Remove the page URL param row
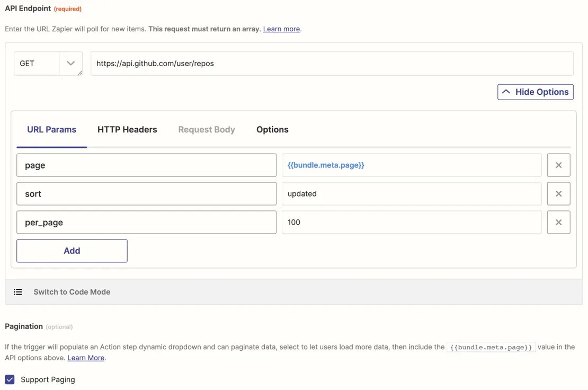This screenshot has height=390, width=588. pos(558,165)
